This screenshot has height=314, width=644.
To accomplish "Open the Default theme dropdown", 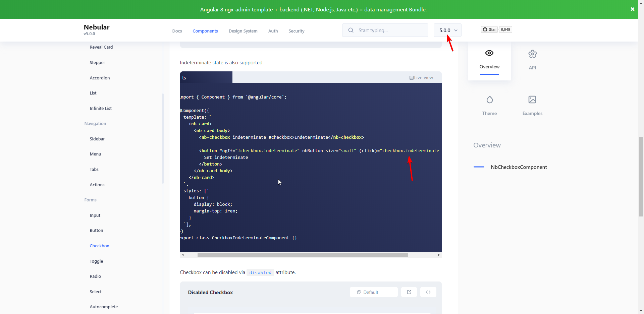I will coord(374,292).
